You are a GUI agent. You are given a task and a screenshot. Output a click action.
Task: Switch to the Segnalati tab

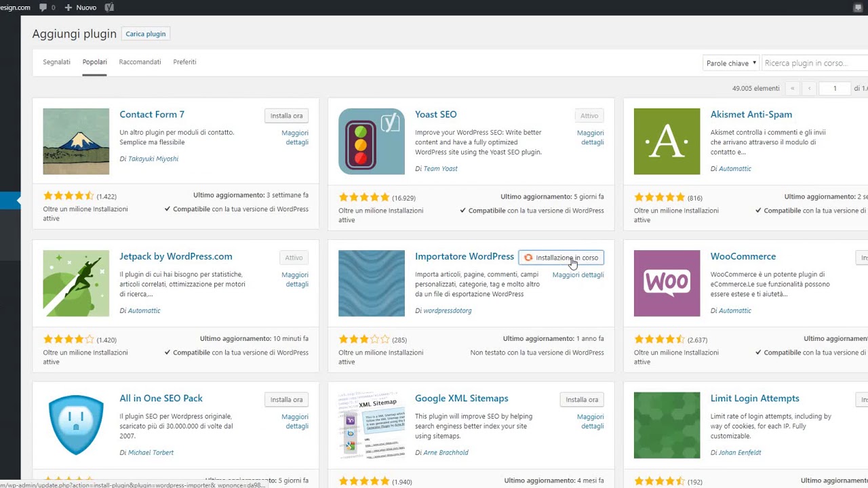(x=57, y=62)
